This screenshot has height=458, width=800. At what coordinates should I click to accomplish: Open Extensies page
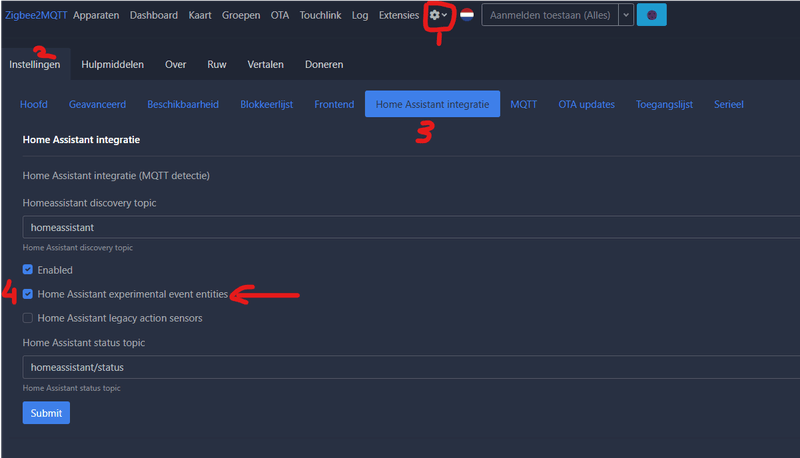pyautogui.click(x=398, y=15)
